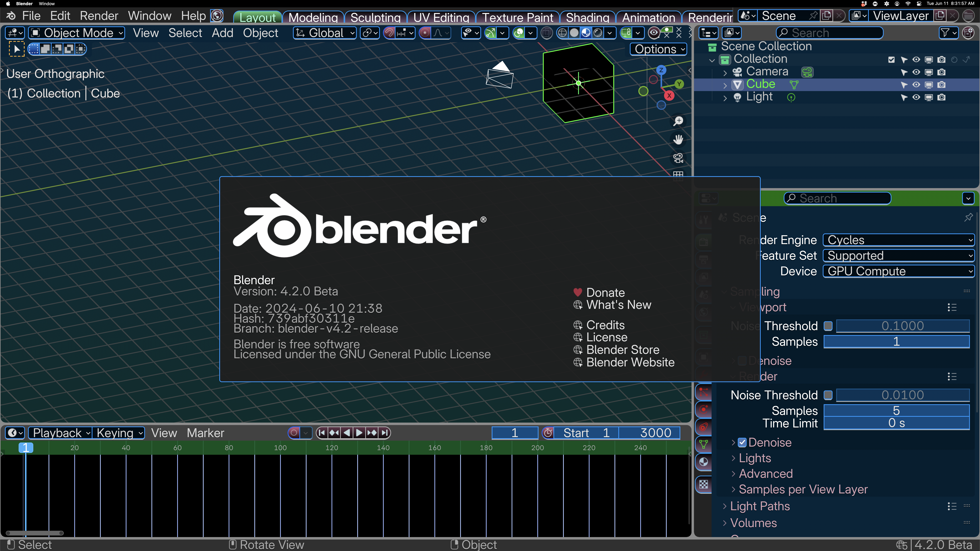Open Feature Set Supported dropdown
This screenshot has height=551, width=980.
[898, 256]
